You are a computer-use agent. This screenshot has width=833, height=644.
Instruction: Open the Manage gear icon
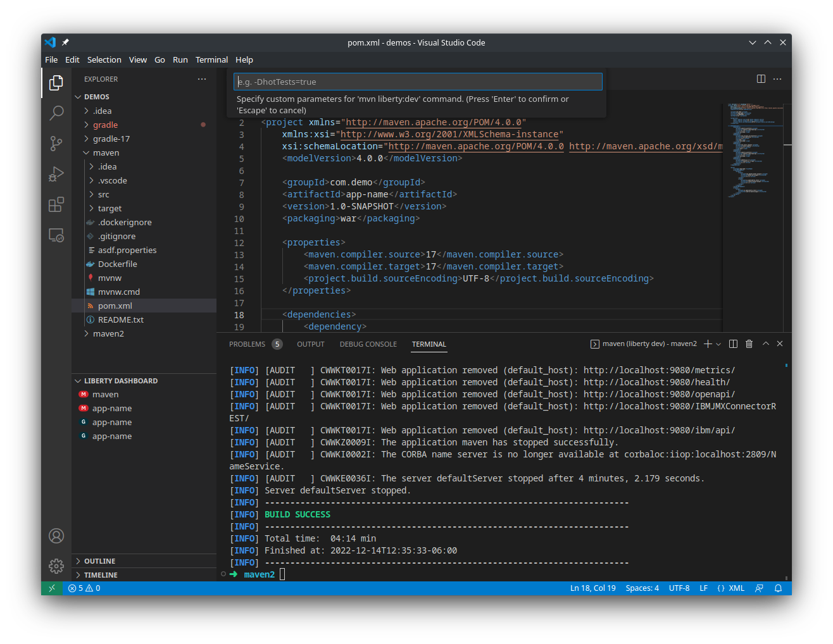click(x=56, y=566)
